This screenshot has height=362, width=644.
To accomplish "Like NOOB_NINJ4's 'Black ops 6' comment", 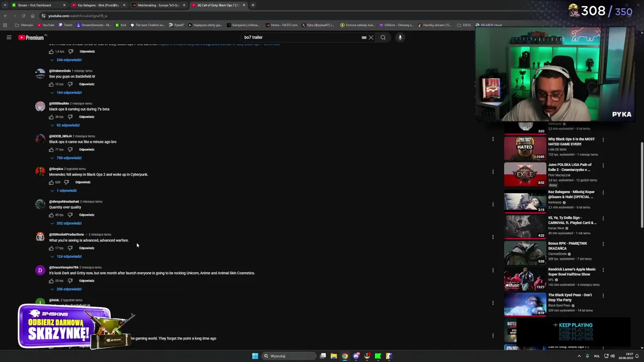I will [51, 149].
